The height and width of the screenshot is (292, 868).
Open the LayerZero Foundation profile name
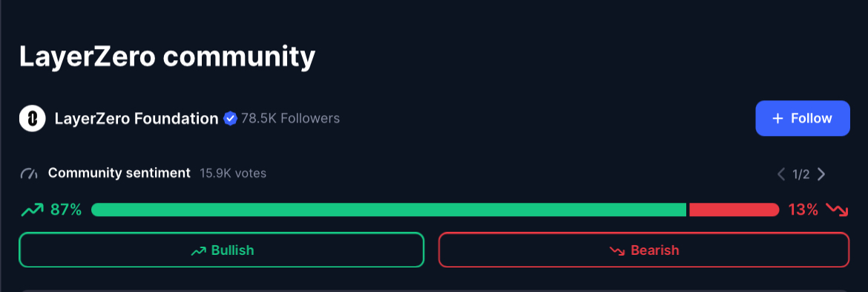click(137, 118)
